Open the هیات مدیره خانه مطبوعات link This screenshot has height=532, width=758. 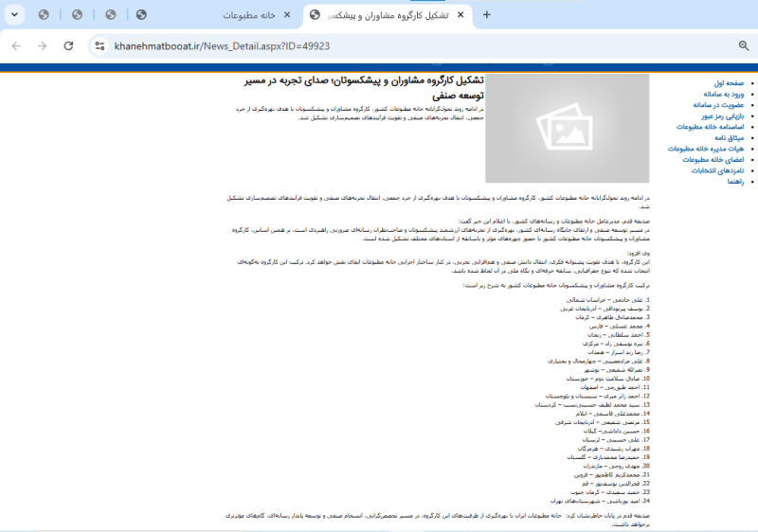point(706,149)
